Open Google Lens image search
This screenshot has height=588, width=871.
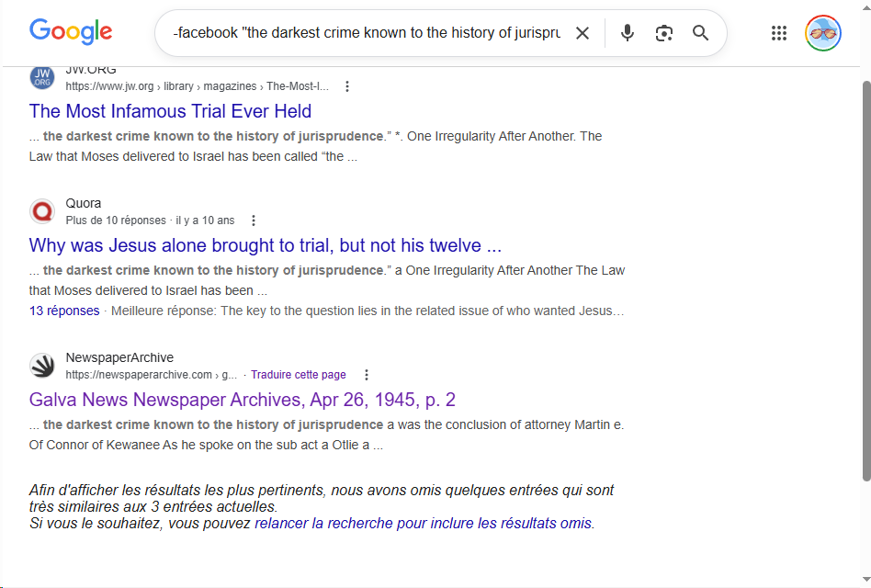point(664,33)
